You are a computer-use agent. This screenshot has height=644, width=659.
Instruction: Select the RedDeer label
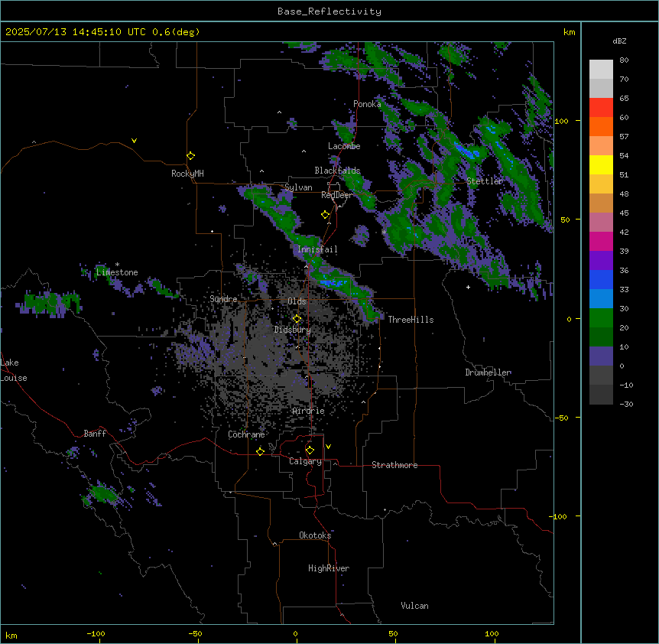coord(336,195)
